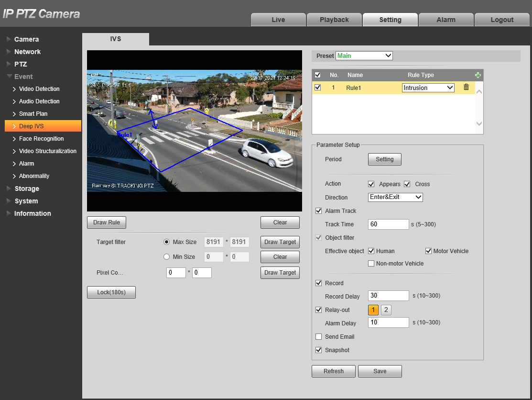Click the scroll-down arrow in the rule list

click(478, 123)
